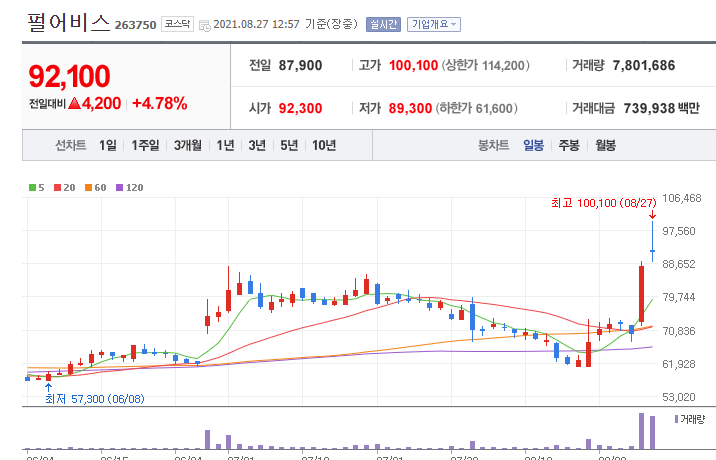
Task: Click the 실시간 real-time button
Action: coord(383,24)
